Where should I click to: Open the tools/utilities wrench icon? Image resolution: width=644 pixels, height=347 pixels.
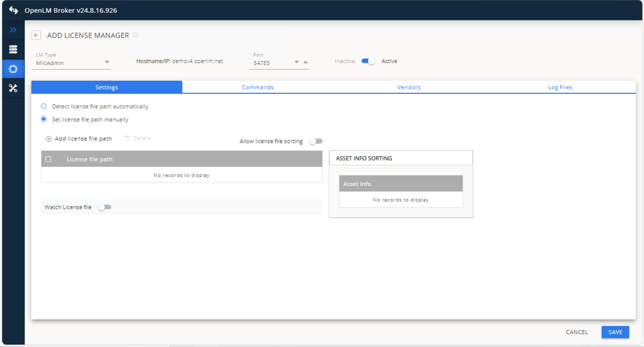click(13, 88)
